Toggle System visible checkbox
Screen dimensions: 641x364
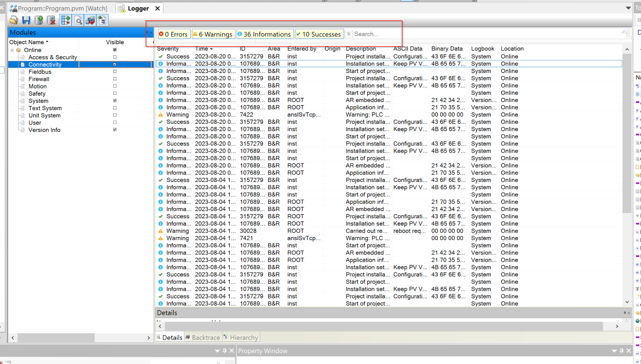(x=115, y=101)
